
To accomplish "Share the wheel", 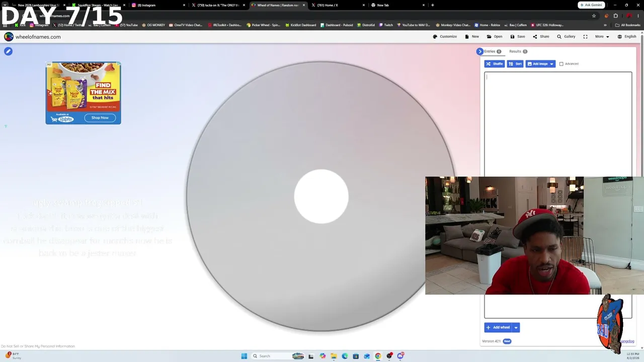I will [x=541, y=37].
